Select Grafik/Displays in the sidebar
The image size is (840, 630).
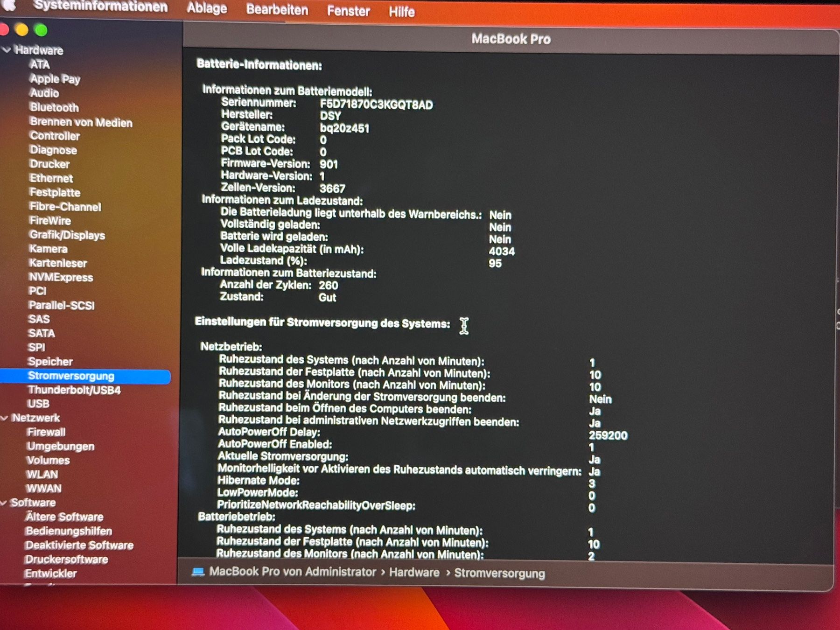pos(67,235)
